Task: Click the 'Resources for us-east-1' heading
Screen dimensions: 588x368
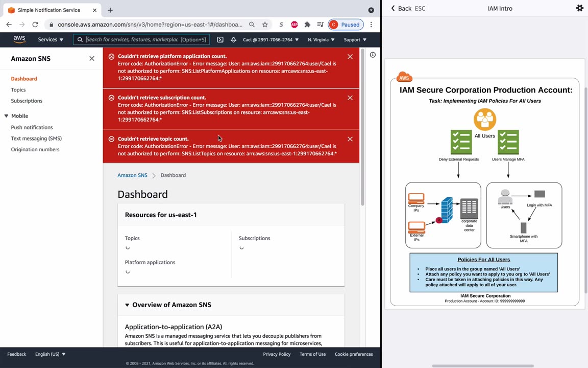Action: (x=161, y=215)
